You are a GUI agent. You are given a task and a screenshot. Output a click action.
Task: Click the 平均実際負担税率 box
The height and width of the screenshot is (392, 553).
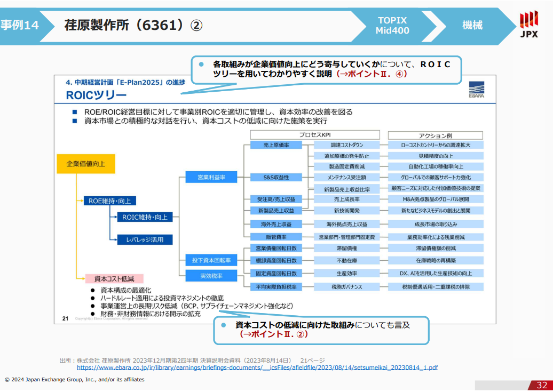click(276, 287)
